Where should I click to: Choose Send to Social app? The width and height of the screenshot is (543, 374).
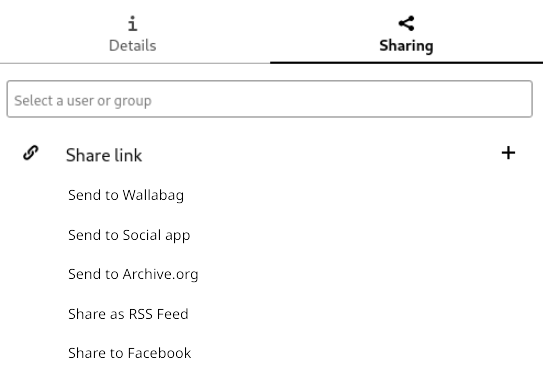(129, 235)
